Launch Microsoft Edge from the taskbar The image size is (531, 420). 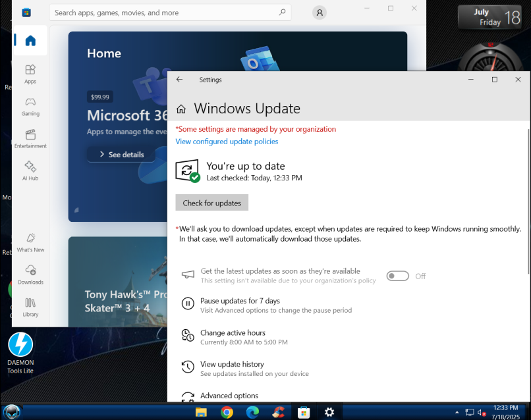[x=252, y=412]
